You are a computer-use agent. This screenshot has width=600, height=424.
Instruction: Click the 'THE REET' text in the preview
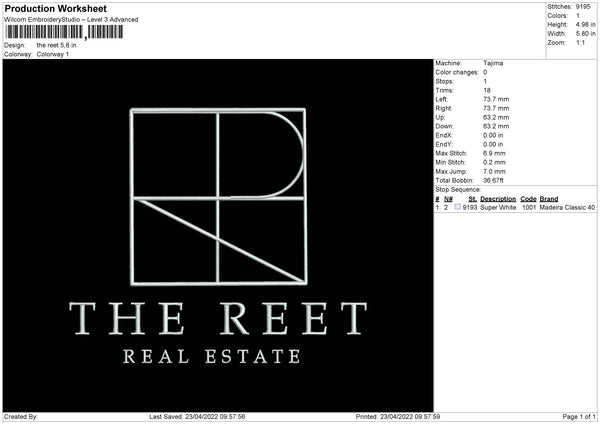coord(218,318)
